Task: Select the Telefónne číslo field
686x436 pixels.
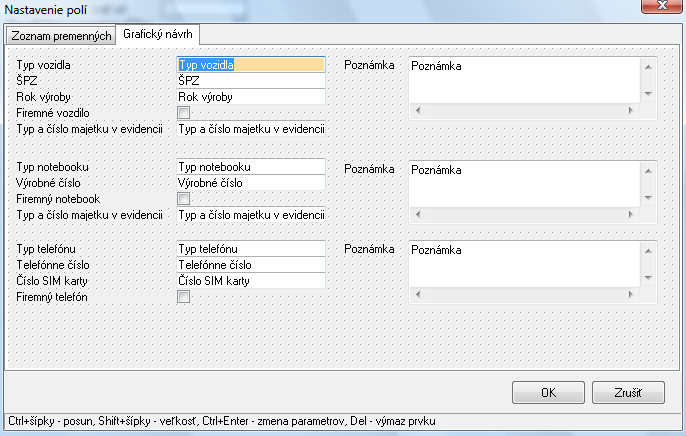Action: pyautogui.click(x=250, y=265)
